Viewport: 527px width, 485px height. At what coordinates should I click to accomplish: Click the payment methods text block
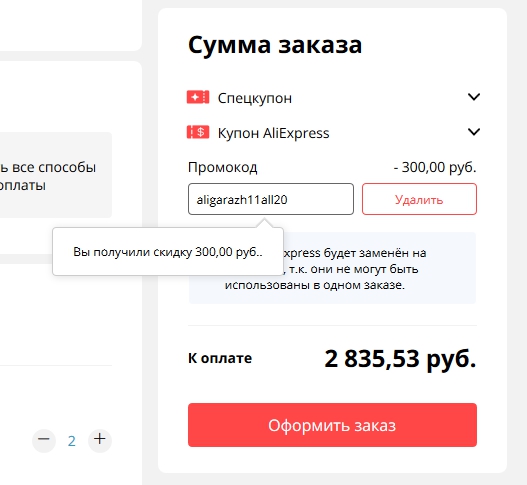(x=48, y=176)
